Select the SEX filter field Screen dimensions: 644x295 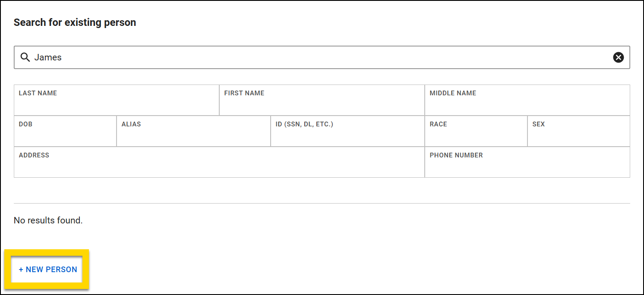click(578, 131)
